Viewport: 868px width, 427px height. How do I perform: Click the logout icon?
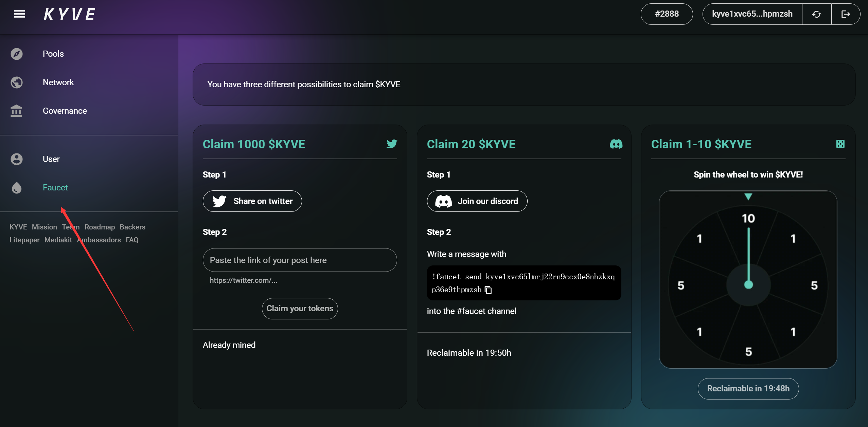coord(845,14)
